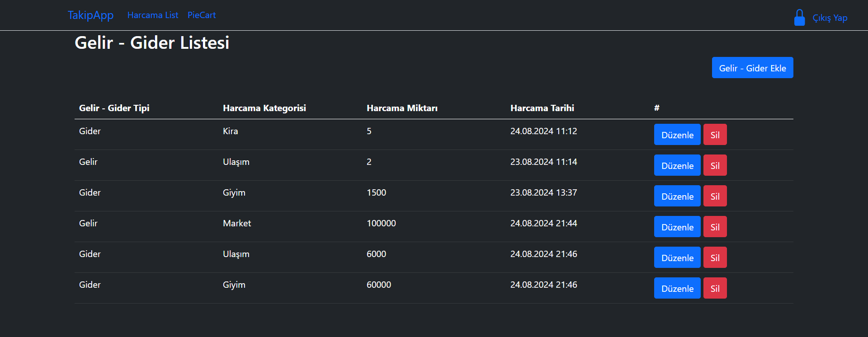
Task: Click the Harcama Tarihi column header
Action: point(542,108)
